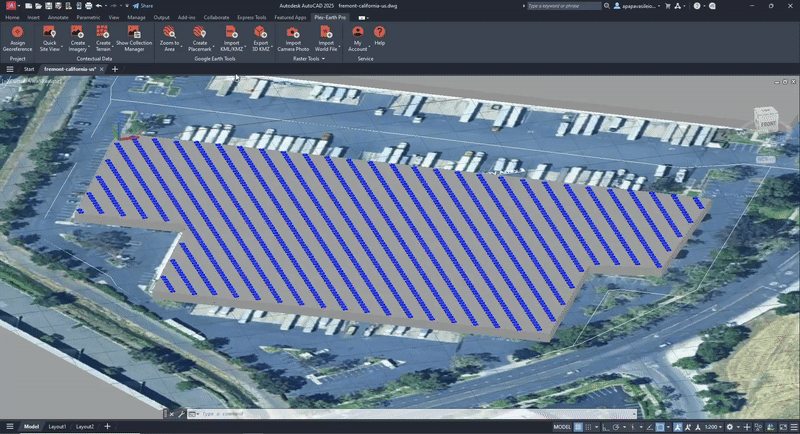Open My Account in Service panel

[358, 38]
